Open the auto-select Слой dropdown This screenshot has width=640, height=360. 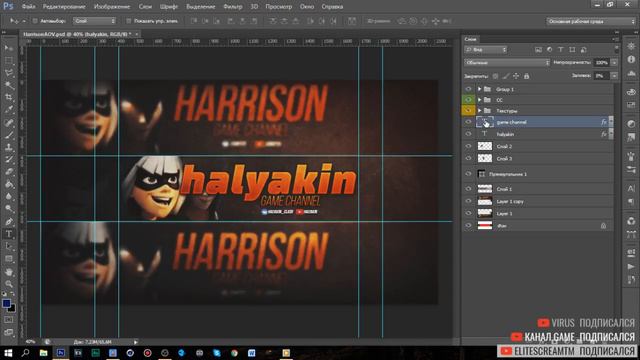coord(94,21)
